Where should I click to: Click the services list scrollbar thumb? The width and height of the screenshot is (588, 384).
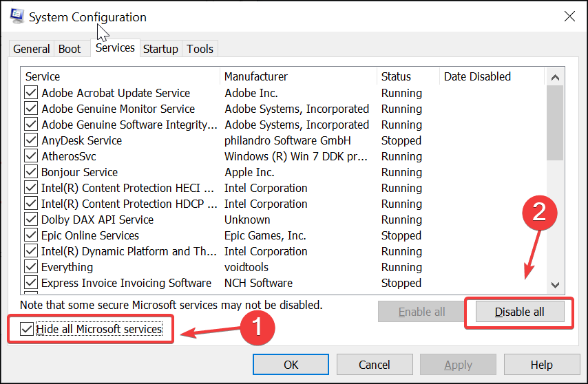555,123
